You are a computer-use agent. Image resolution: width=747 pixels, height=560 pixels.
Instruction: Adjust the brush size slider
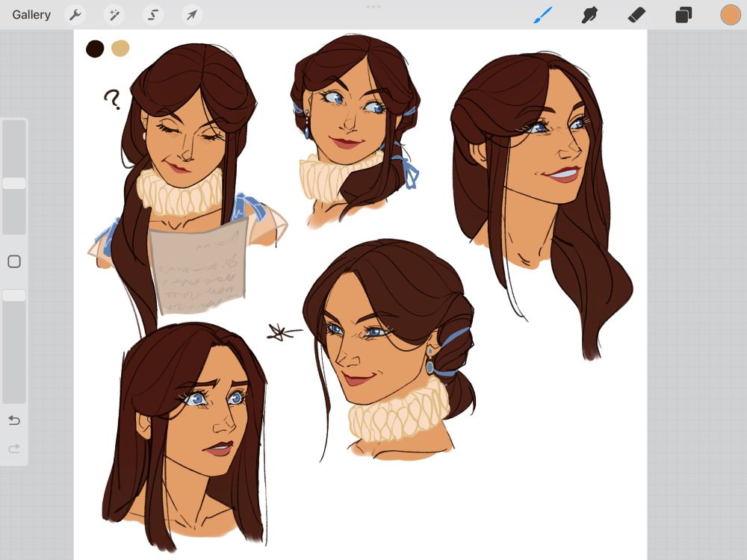[x=13, y=183]
